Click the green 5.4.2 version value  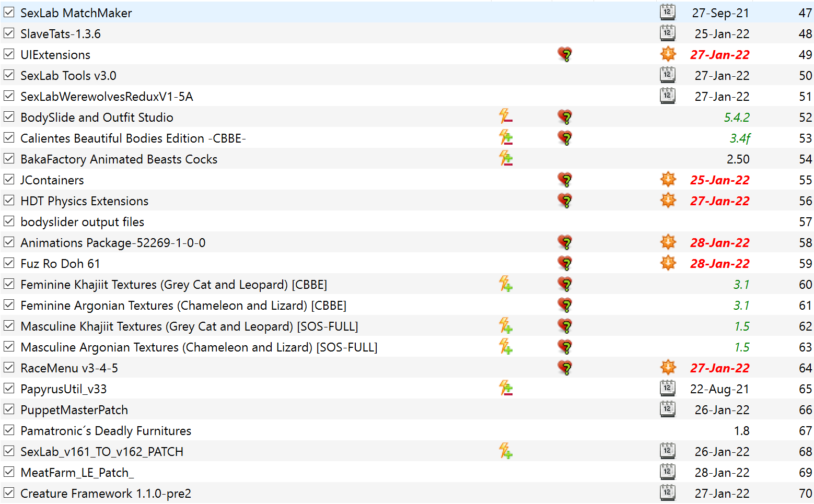(x=737, y=118)
